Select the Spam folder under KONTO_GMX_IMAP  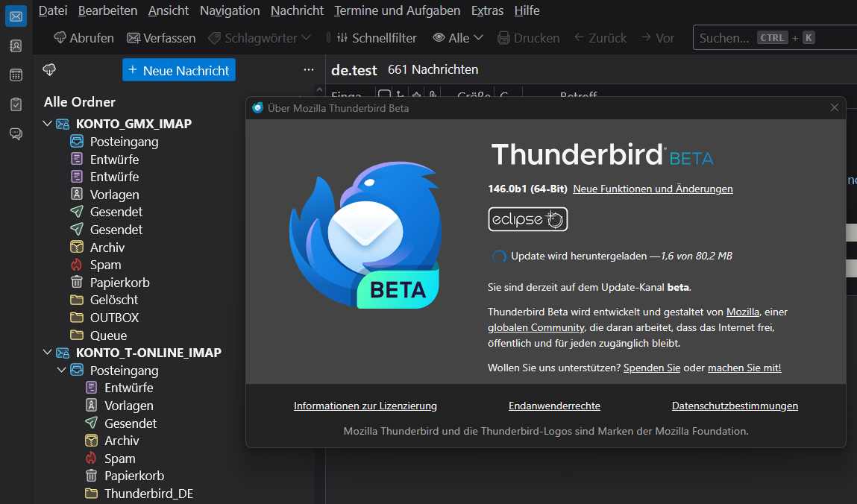coord(105,265)
